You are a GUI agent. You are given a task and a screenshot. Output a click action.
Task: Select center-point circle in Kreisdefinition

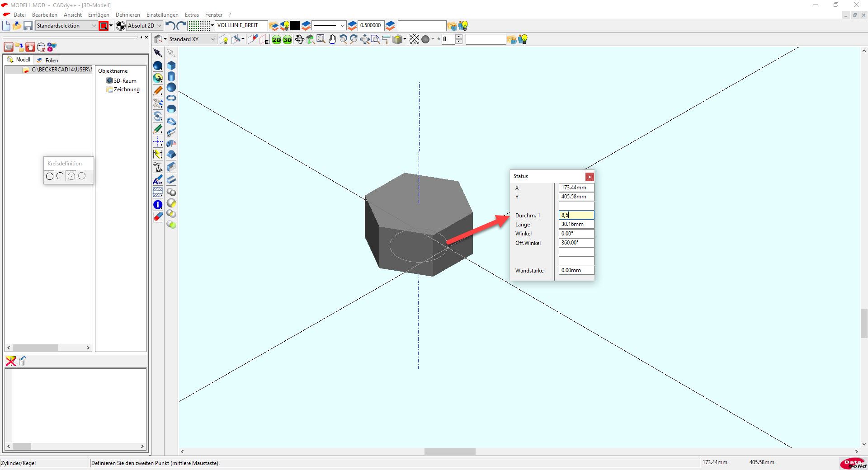pos(71,176)
